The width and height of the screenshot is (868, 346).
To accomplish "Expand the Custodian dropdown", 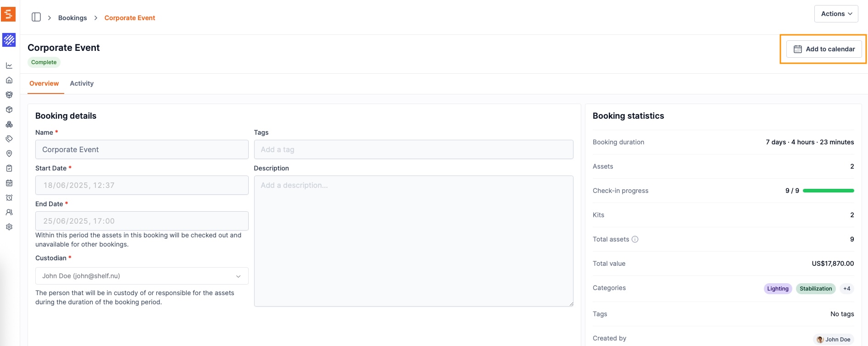I will (x=142, y=276).
